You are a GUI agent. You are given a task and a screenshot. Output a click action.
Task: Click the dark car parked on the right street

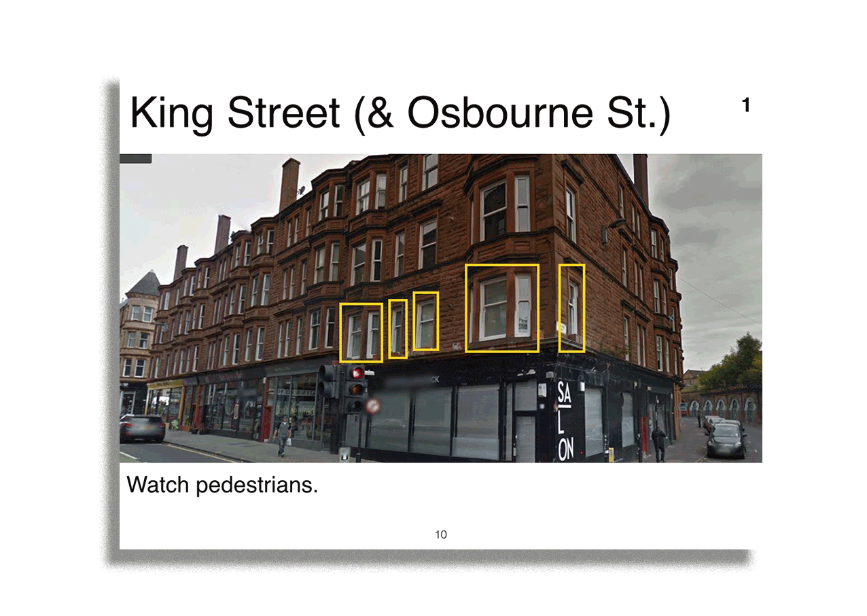tap(725, 439)
